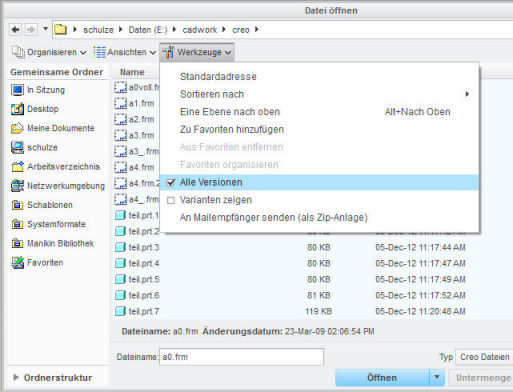
Task: Enable the 'Varianten zeigen' checkbox
Action: pyautogui.click(x=171, y=200)
